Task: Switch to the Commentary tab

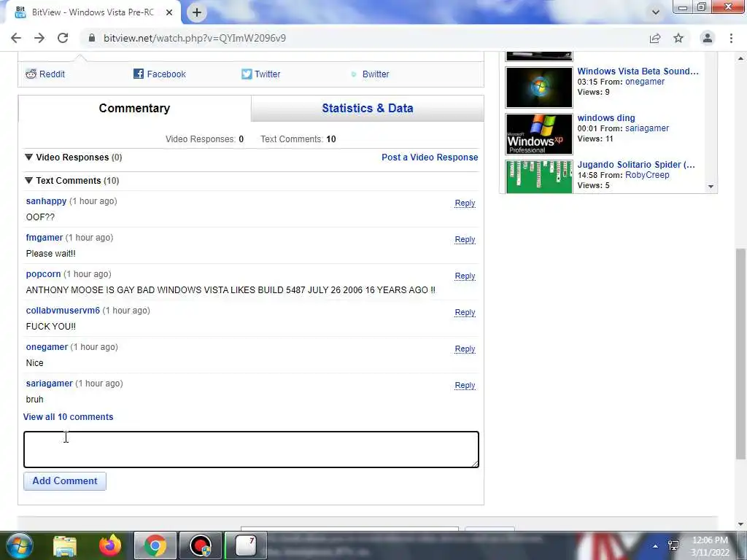Action: coord(134,108)
